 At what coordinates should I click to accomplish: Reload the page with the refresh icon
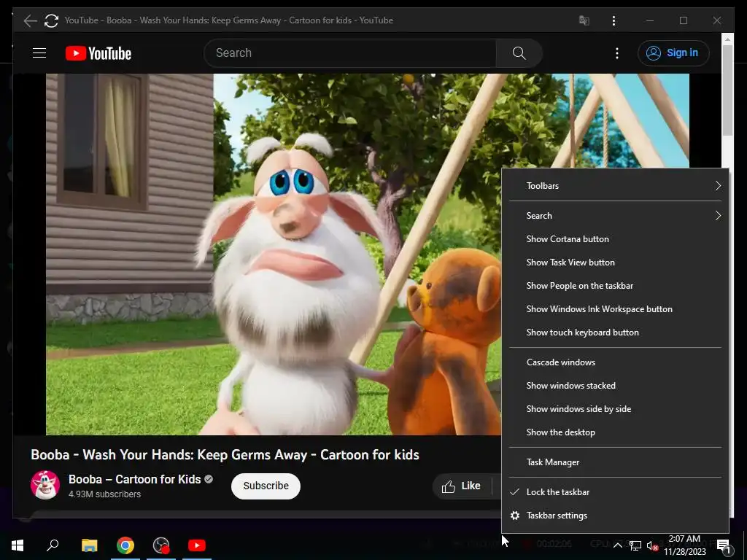click(x=52, y=20)
